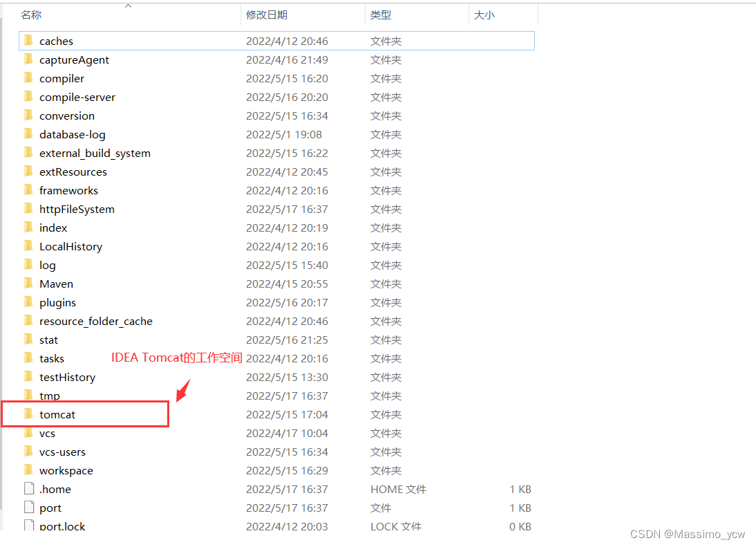Select the caches folder name
The width and height of the screenshot is (756, 547).
[x=57, y=41]
